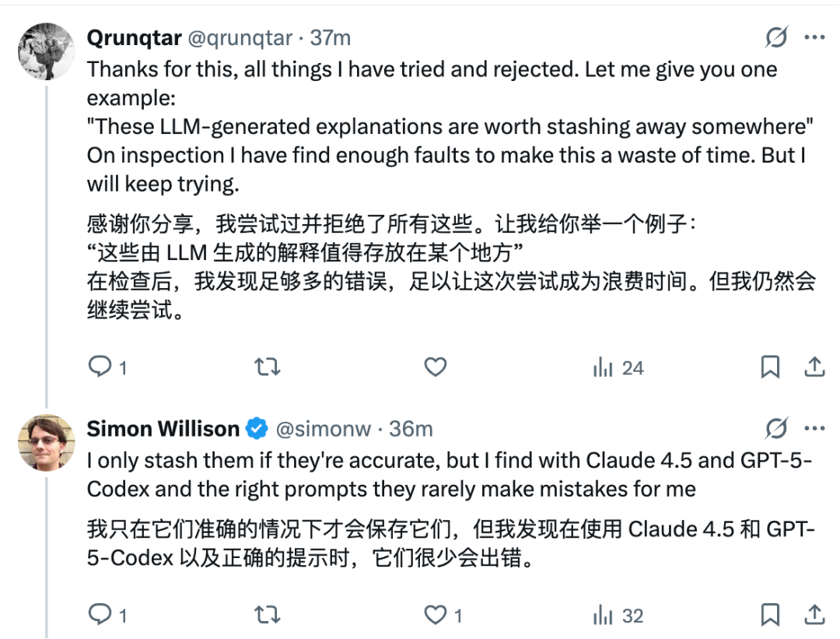The image size is (840, 639).
Task: Reply to Qrunqtar's tweet
Action: pyautogui.click(x=100, y=367)
